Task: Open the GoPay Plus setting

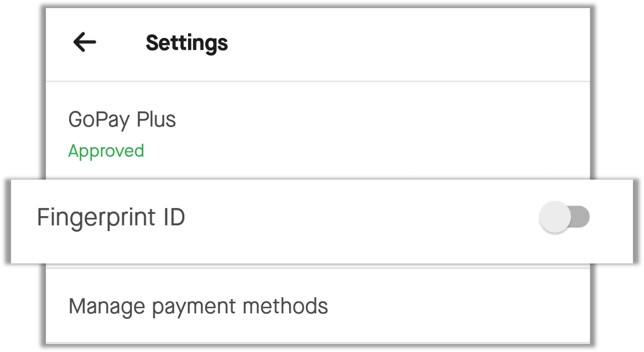Action: click(x=122, y=120)
